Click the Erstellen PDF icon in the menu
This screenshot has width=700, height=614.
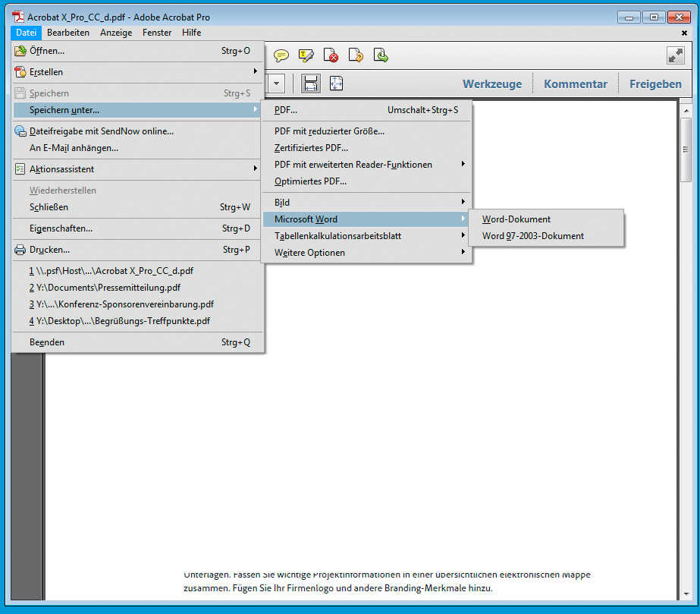coord(20,71)
